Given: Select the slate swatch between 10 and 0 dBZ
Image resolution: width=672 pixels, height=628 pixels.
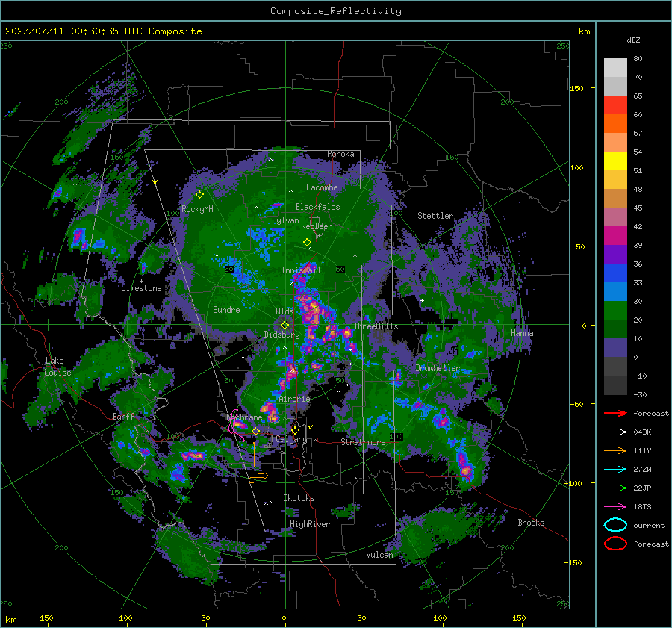Looking at the screenshot, I should pyautogui.click(x=615, y=348).
